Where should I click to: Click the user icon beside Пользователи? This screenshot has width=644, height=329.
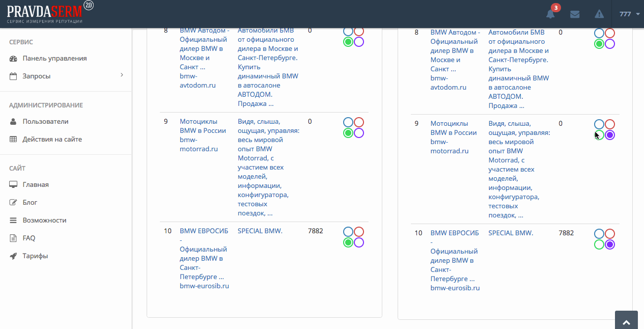(13, 122)
